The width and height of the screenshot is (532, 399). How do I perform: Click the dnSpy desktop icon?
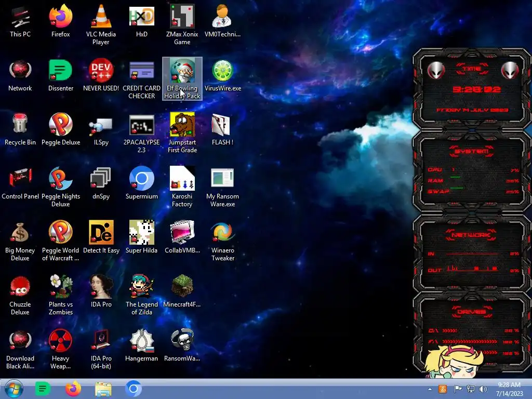point(101,183)
